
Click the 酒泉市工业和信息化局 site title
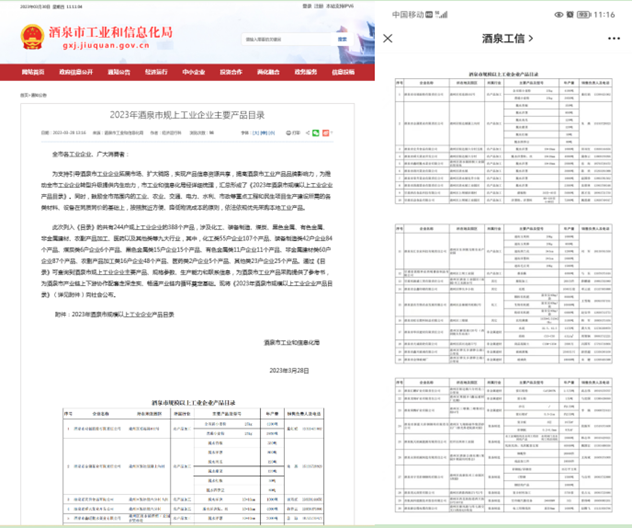pyautogui.click(x=111, y=32)
